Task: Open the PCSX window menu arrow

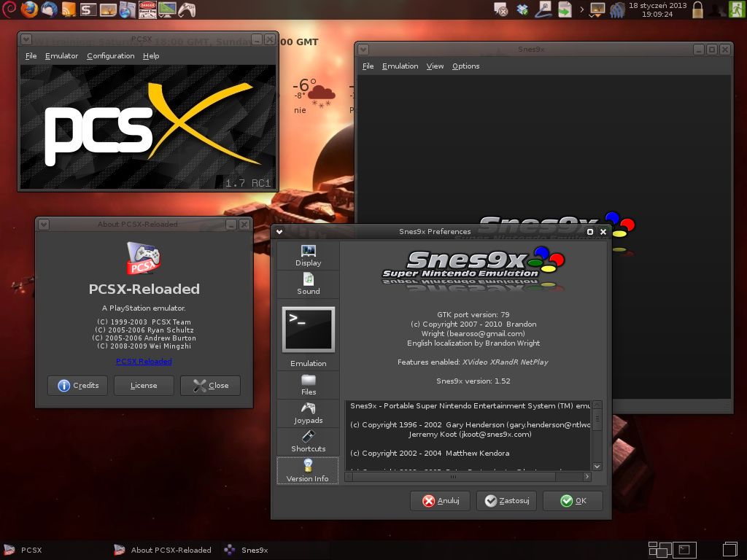Action: tap(26, 39)
